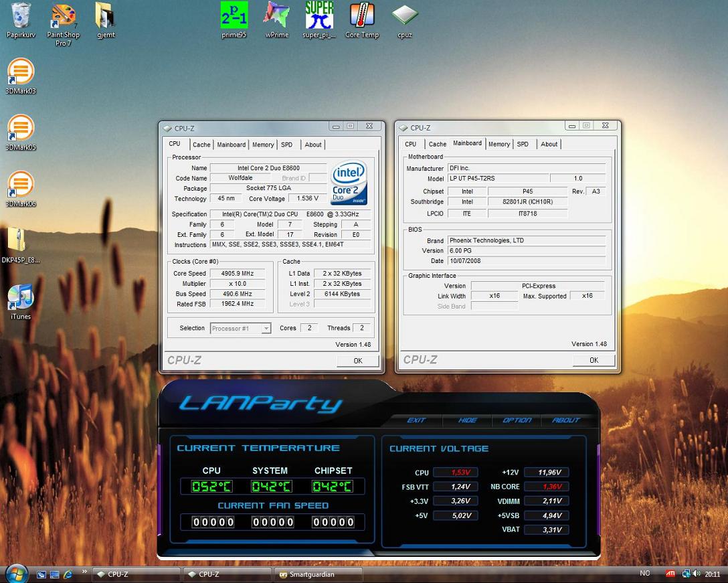
Task: Click OK in left CPU-Z window
Action: coord(358,361)
